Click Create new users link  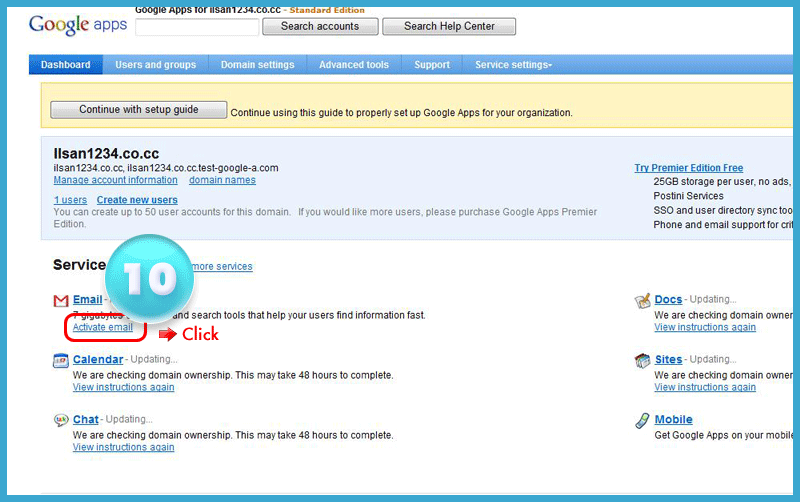tap(137, 200)
